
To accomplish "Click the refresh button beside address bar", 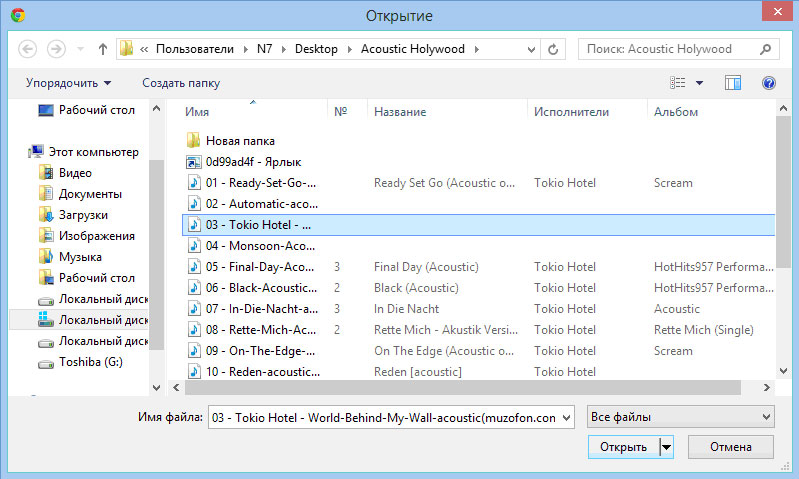I will point(556,49).
